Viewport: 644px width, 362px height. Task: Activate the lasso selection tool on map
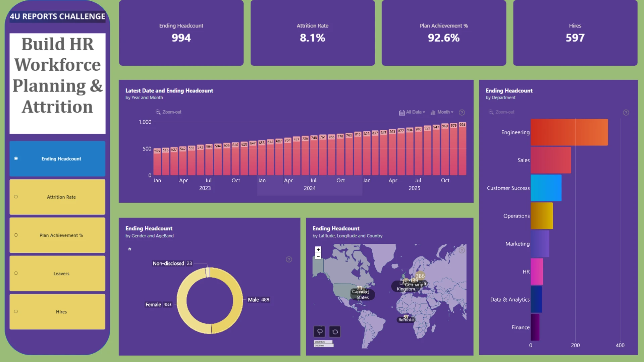coord(320,332)
